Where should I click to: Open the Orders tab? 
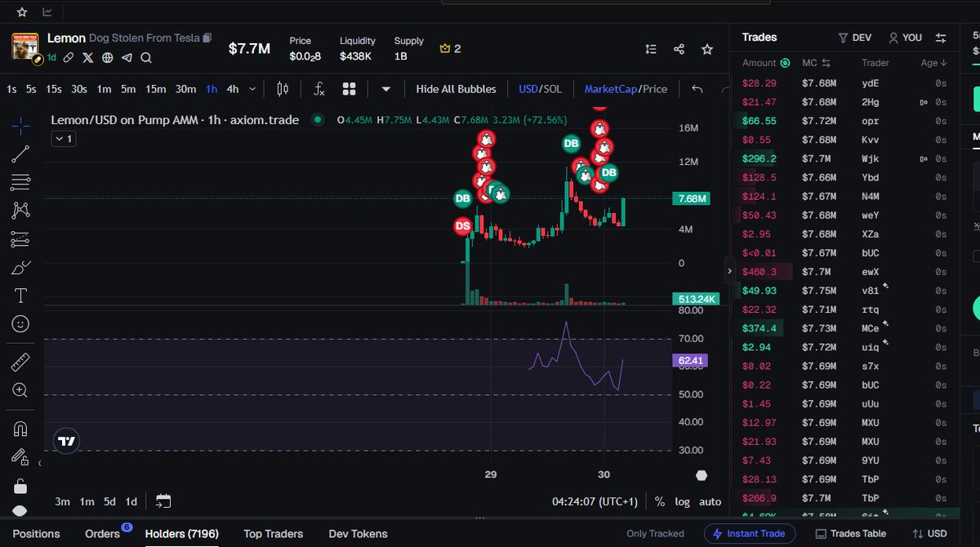(x=103, y=534)
